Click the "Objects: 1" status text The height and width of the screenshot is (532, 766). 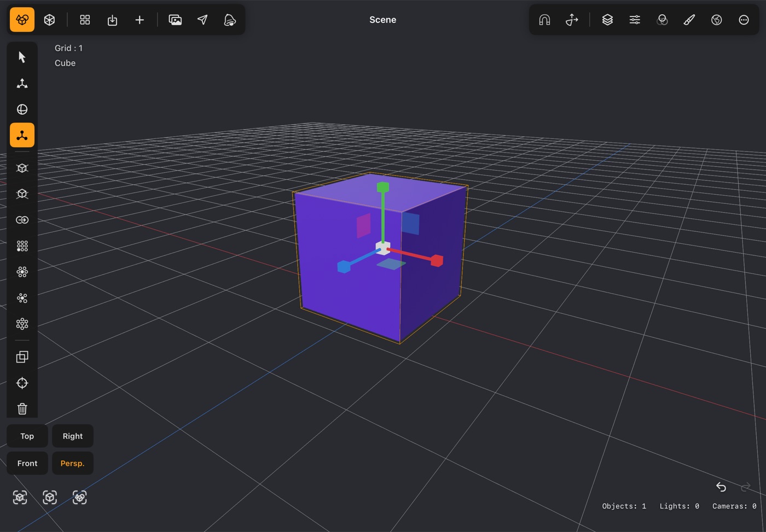[624, 506]
